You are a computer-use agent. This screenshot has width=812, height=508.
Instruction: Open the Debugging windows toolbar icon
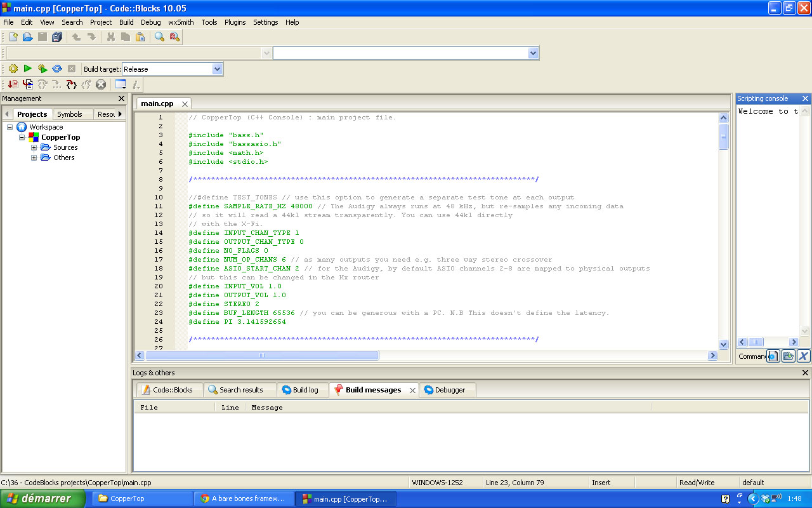[x=121, y=84]
